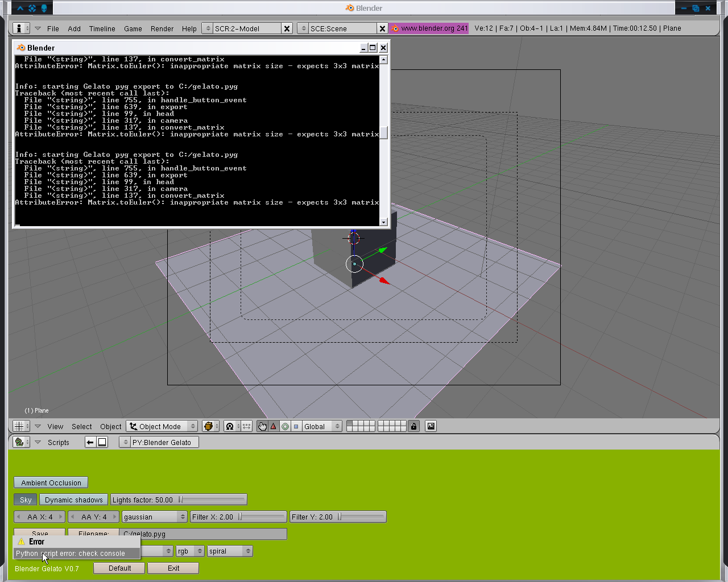Toggle Dynamic shadows
The image size is (728, 582).
[74, 500]
